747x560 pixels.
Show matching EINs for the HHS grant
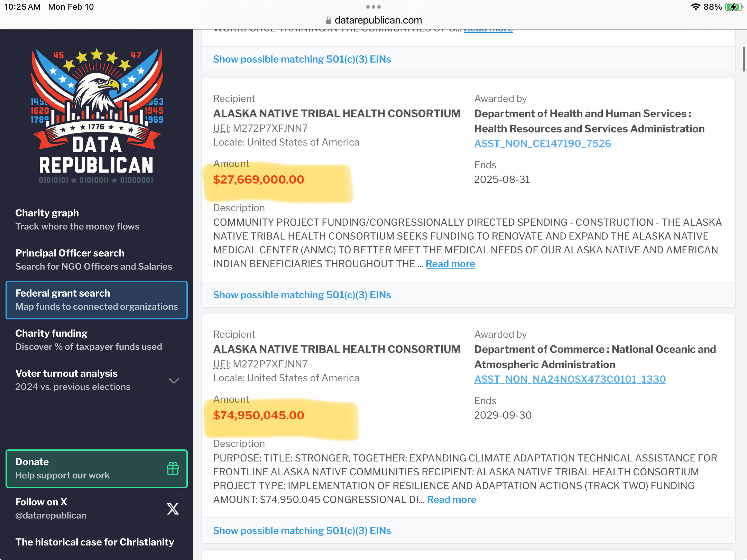tap(302, 295)
